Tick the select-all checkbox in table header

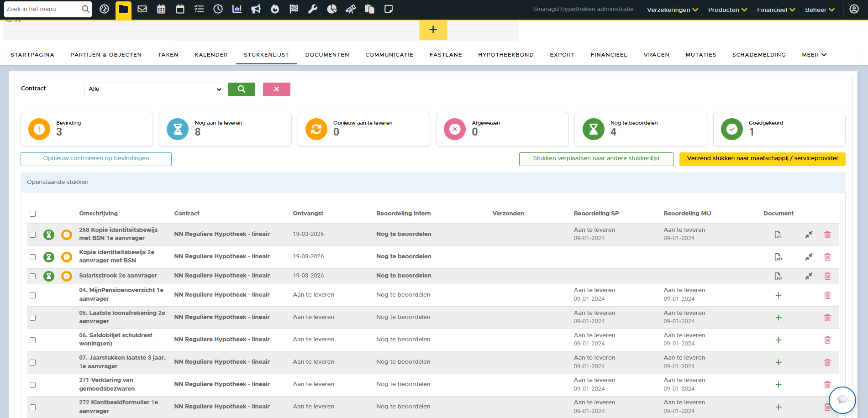(x=33, y=214)
